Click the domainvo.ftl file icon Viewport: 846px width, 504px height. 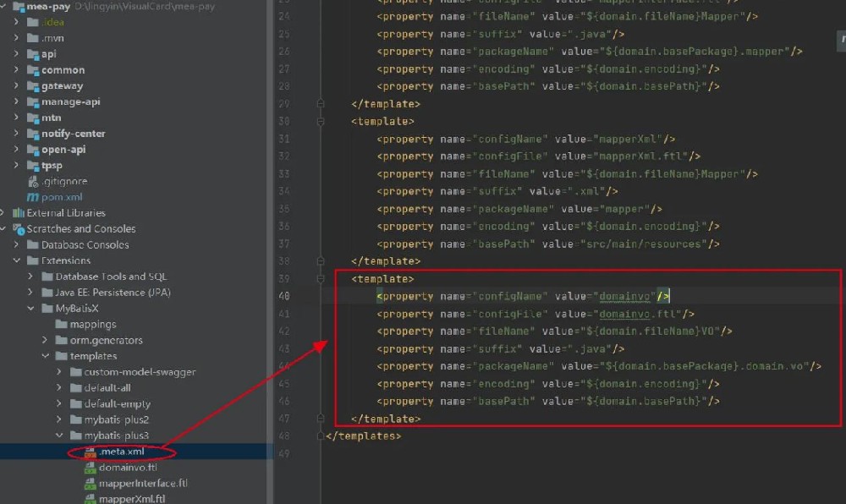91,468
